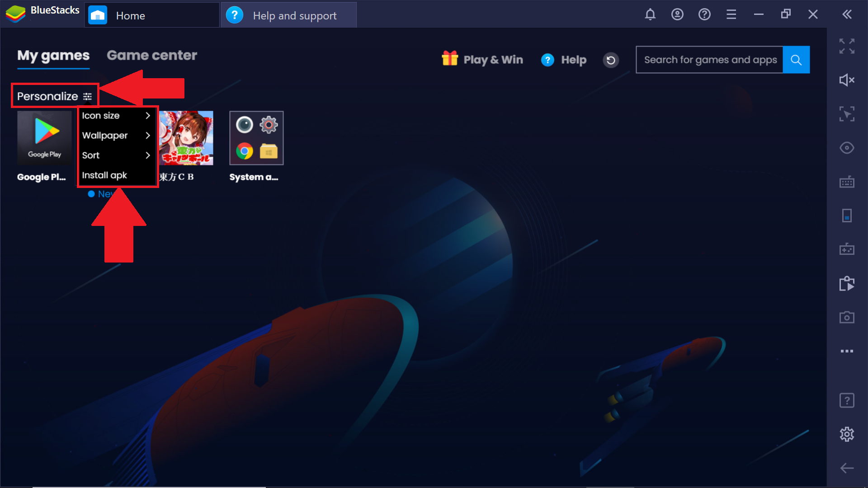
Task: Select the Home tab
Action: (152, 15)
